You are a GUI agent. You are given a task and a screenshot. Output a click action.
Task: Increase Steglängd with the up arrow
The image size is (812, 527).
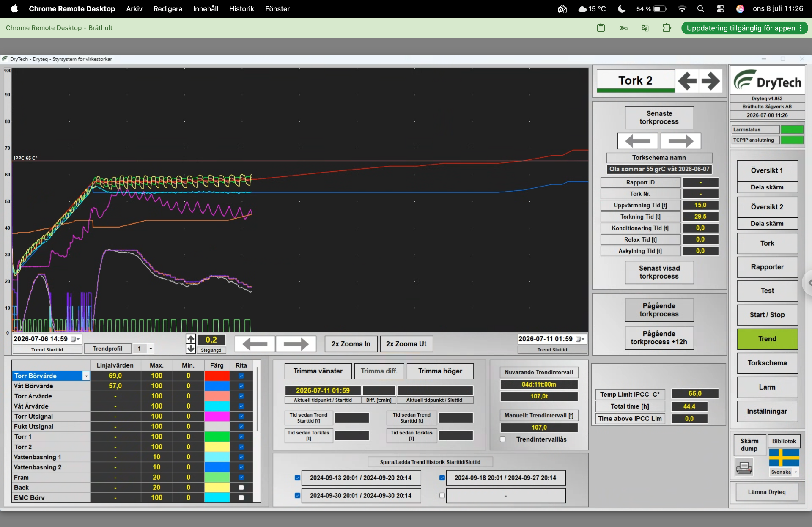[191, 339]
